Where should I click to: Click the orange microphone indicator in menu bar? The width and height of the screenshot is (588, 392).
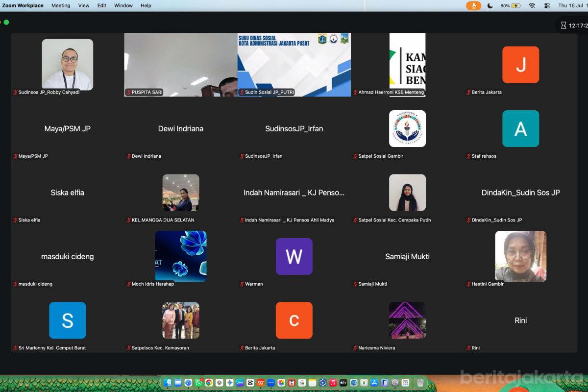coord(473,5)
